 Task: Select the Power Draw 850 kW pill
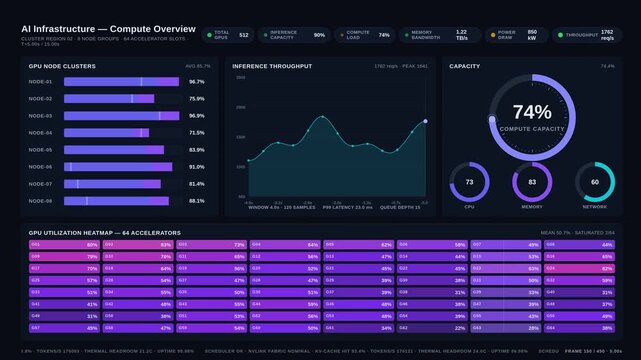click(516, 35)
